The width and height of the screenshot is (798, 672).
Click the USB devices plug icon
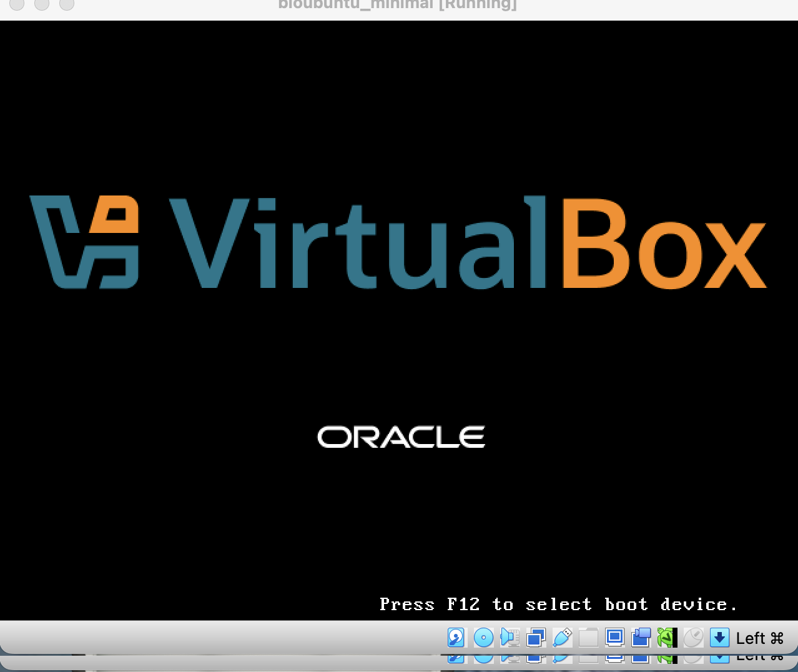pos(562,638)
